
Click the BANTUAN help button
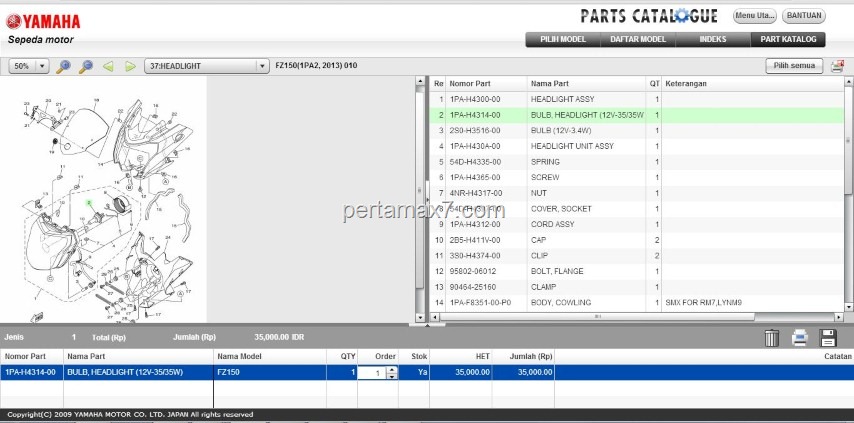tap(804, 16)
